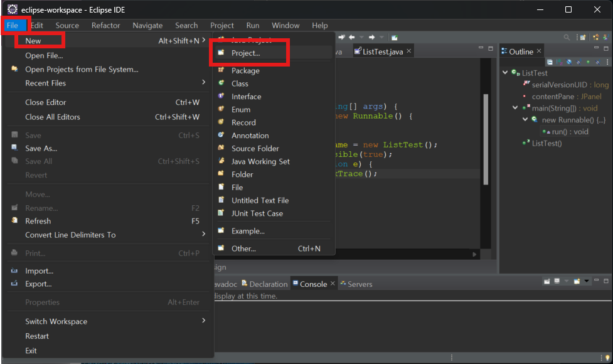This screenshot has width=613, height=364.
Task: Click the first icon in the Console toolbar
Action: point(547,281)
